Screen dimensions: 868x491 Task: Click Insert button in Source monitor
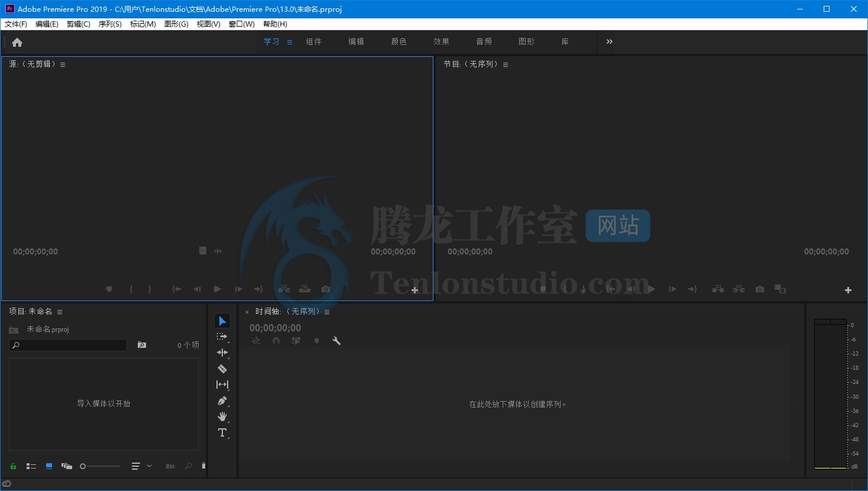coord(284,289)
